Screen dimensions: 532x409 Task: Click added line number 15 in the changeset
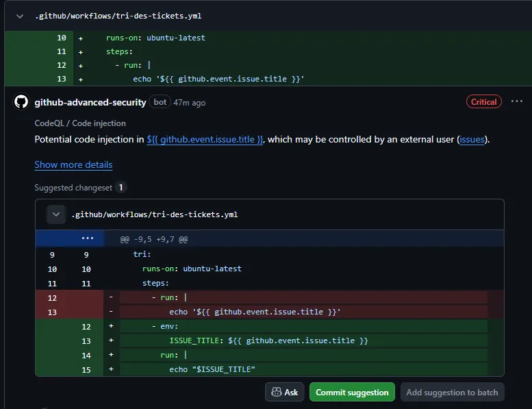[x=86, y=370]
